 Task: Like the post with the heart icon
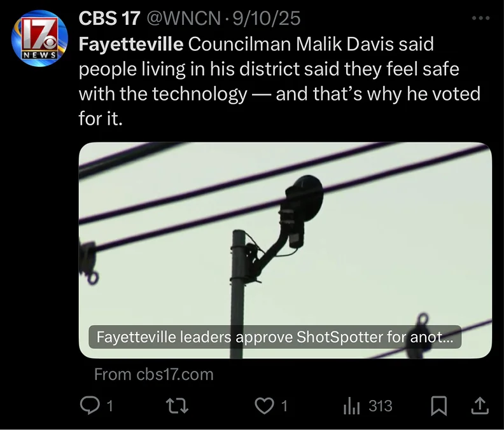click(264, 406)
